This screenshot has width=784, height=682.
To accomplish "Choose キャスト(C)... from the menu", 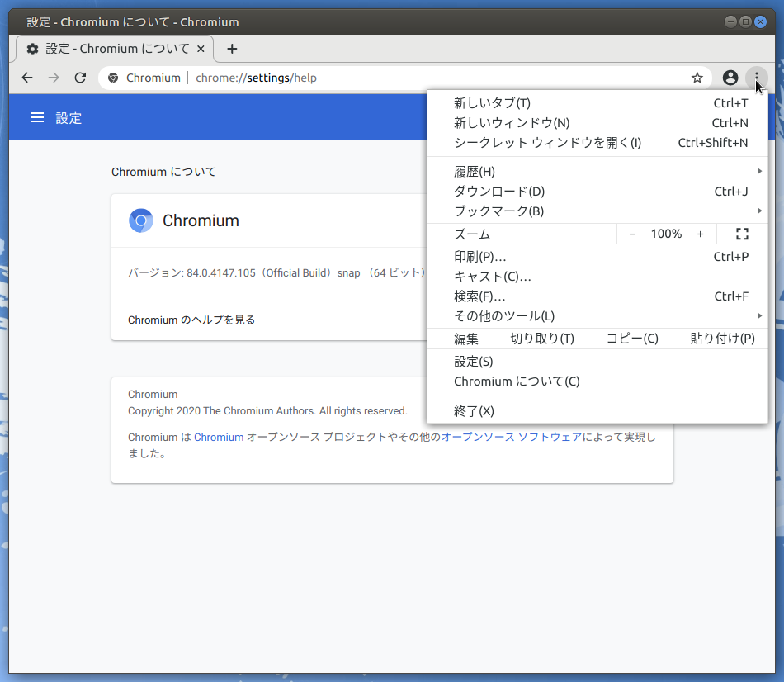I will pyautogui.click(x=597, y=277).
